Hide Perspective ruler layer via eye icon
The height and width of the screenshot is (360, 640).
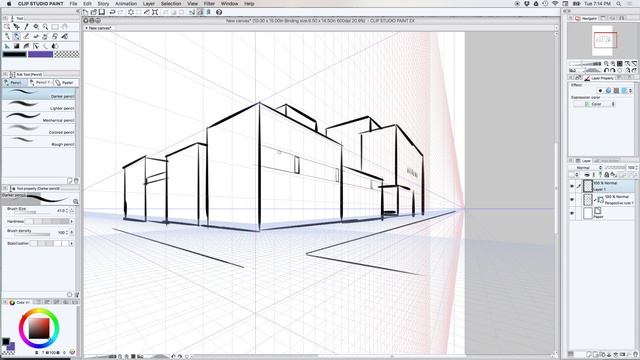(x=572, y=200)
